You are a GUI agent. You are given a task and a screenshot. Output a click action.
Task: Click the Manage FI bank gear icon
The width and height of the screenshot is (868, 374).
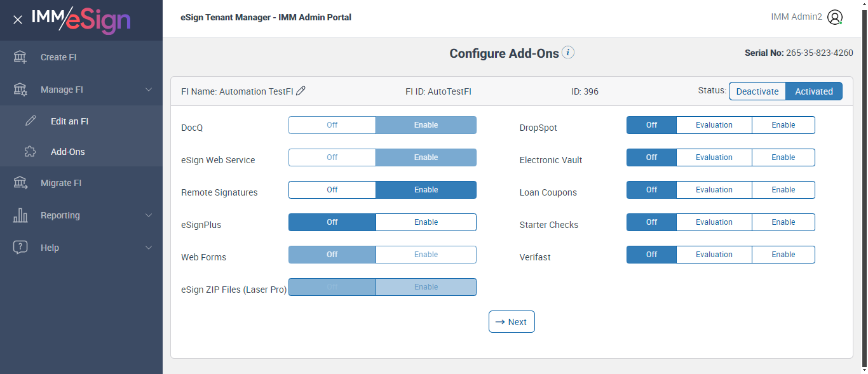pyautogui.click(x=20, y=90)
